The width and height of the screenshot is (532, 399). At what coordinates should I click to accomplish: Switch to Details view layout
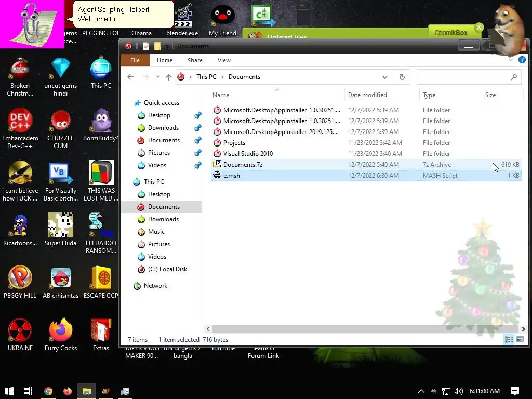(508, 339)
